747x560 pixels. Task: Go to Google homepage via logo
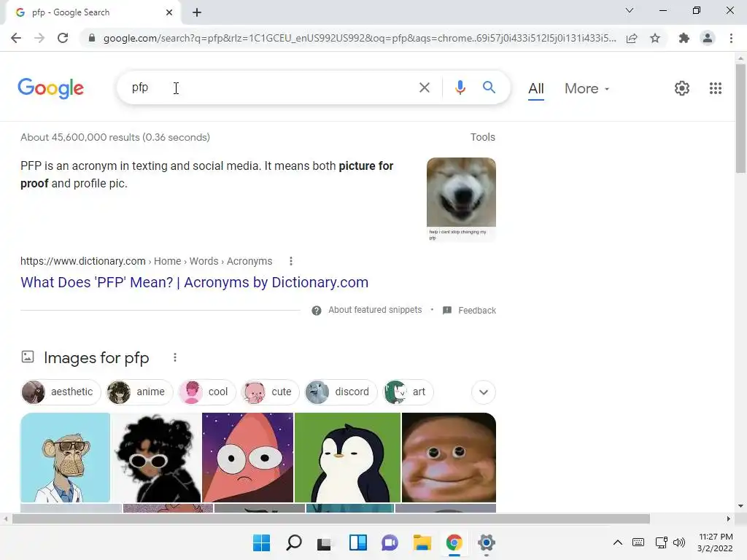50,88
